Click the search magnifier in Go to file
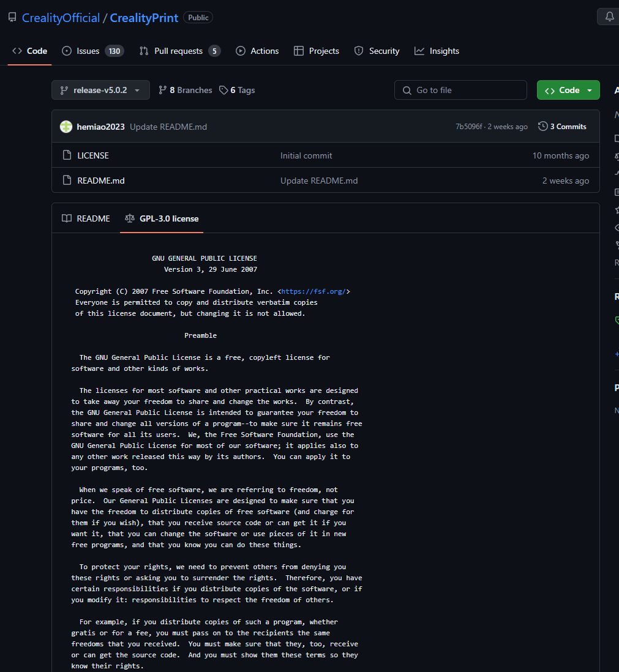The image size is (619, 672). click(407, 90)
